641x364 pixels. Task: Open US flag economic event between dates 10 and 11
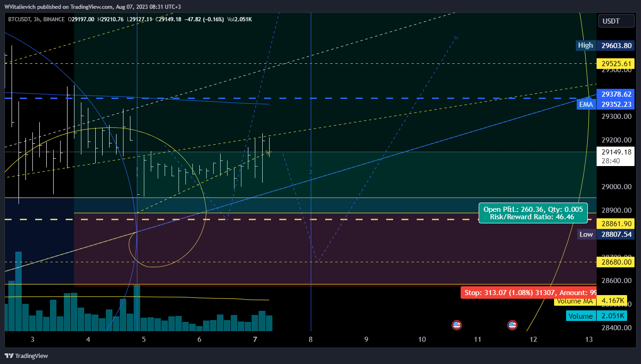456,325
